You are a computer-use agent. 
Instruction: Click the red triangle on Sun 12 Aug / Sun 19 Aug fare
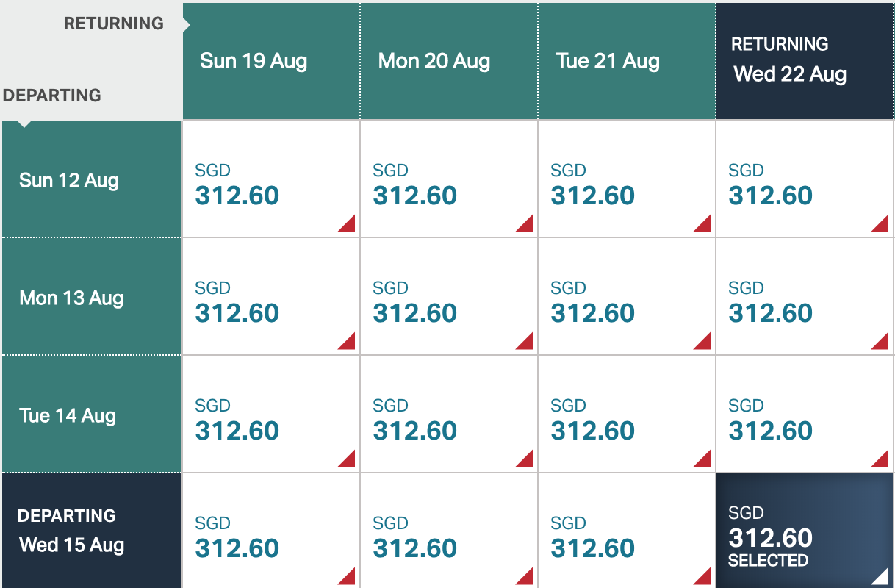347,224
